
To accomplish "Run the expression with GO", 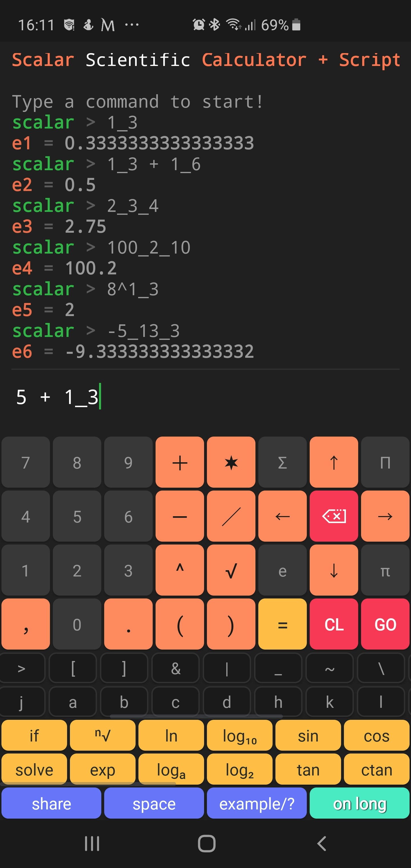I will 385,624.
